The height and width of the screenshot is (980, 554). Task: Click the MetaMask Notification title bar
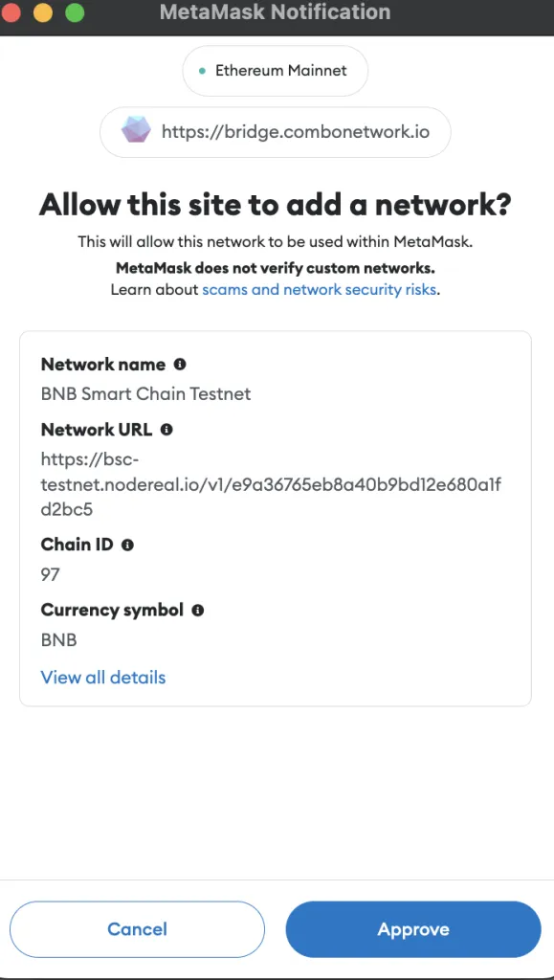276,11
